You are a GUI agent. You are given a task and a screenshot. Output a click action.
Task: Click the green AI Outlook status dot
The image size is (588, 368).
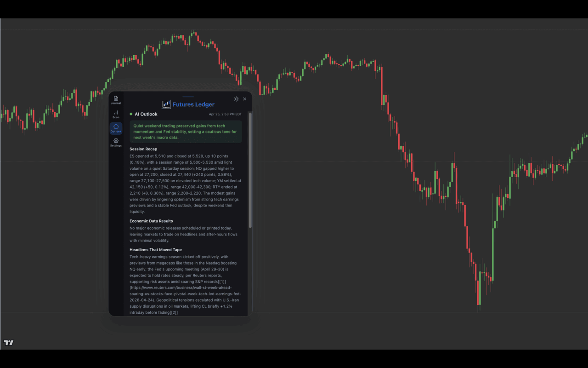click(131, 114)
